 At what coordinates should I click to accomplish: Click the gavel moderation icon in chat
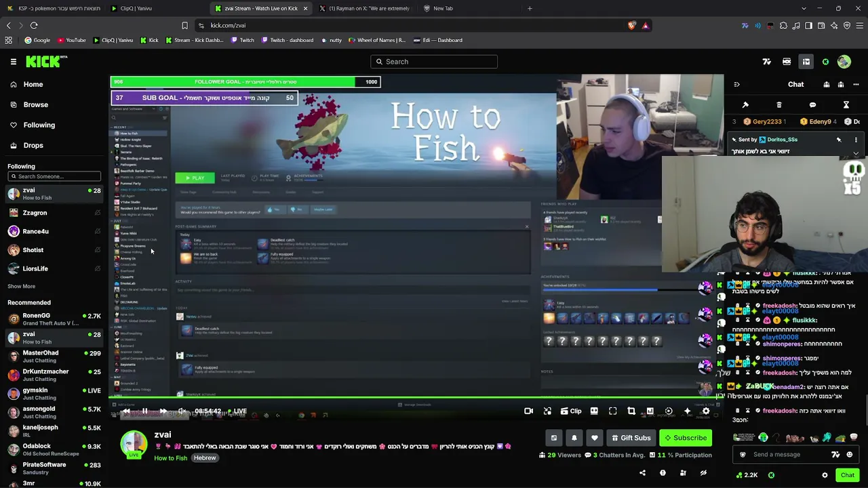tap(745, 105)
